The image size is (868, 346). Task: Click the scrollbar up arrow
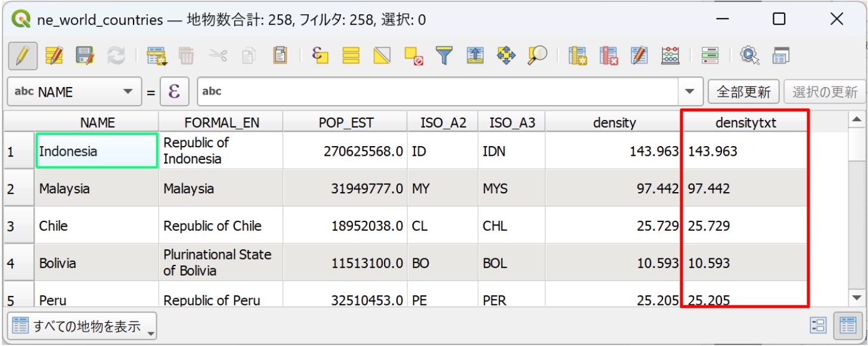coord(857,121)
